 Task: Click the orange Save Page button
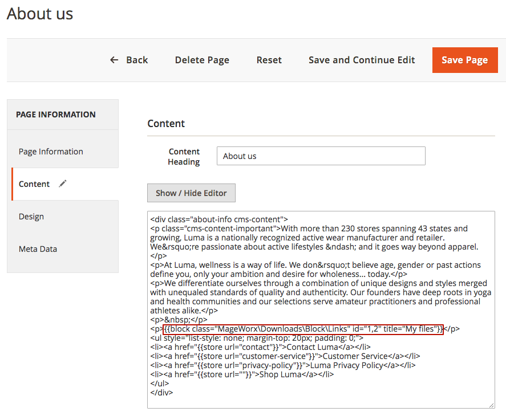pos(465,60)
